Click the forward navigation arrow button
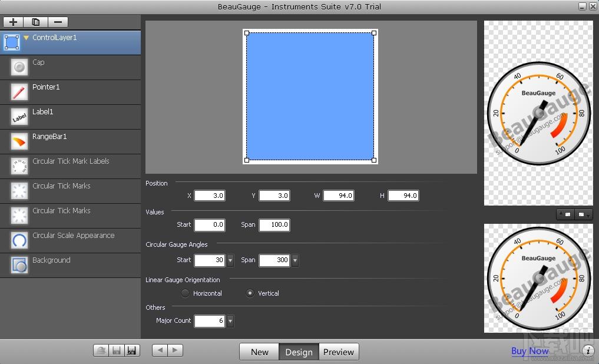The width and height of the screenshot is (599, 364). (x=175, y=350)
